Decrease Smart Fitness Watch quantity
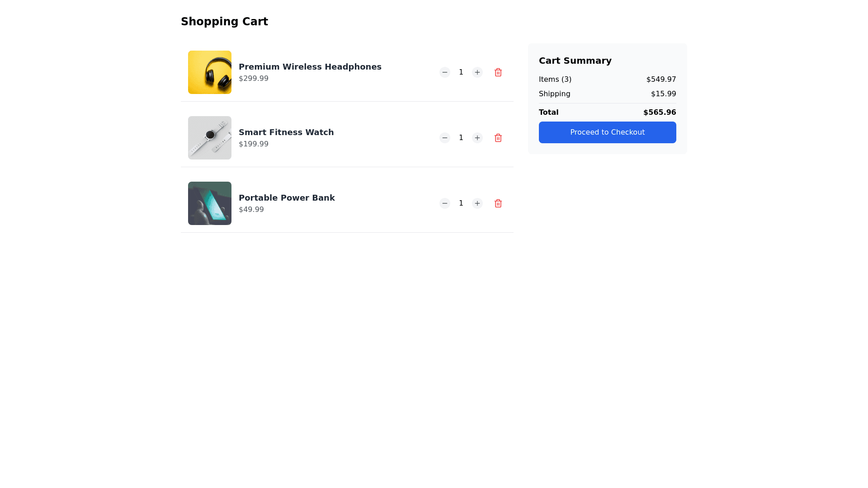868x488 pixels. (x=445, y=138)
